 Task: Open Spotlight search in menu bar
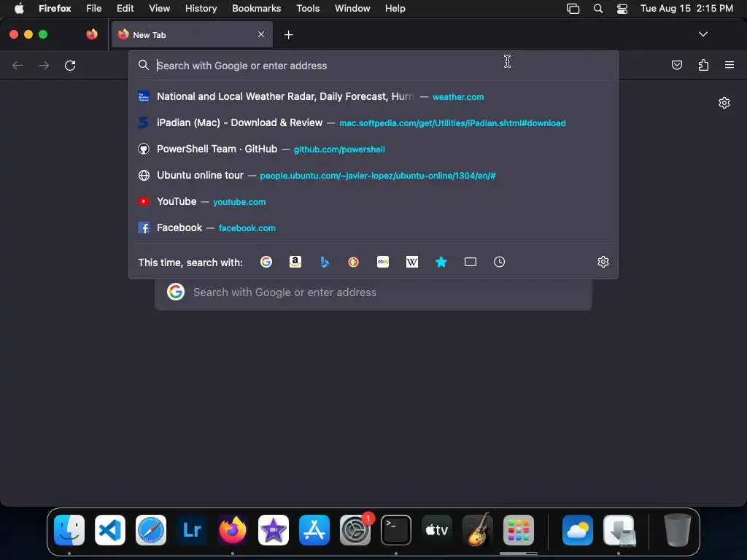pos(598,8)
